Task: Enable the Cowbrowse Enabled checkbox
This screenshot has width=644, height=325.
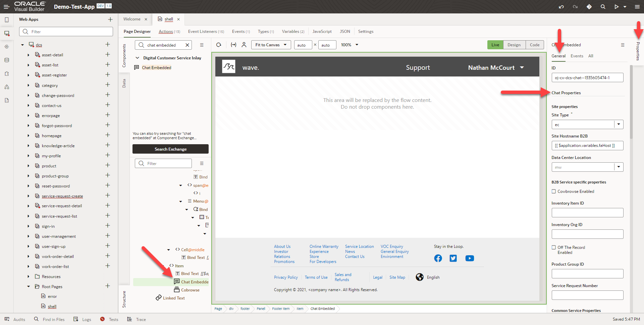Action: pyautogui.click(x=553, y=191)
